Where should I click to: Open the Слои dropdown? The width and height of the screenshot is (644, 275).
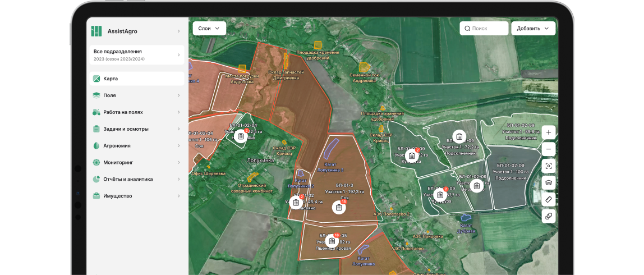pos(209,28)
